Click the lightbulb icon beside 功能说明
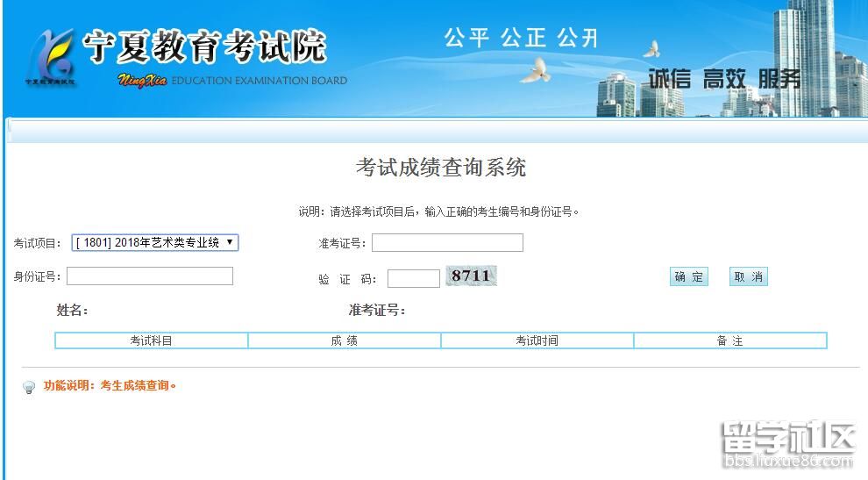Viewport: 868px width, 480px height. point(29,387)
